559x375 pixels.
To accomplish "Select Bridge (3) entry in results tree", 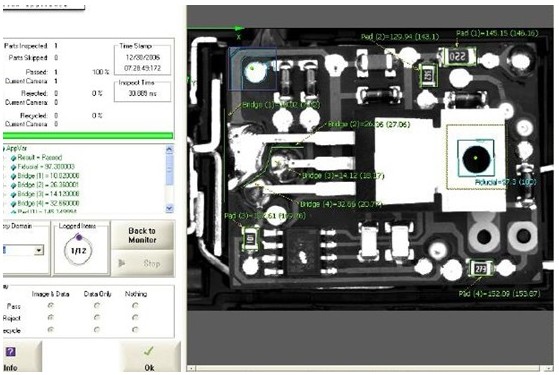I will pyautogui.click(x=48, y=194).
